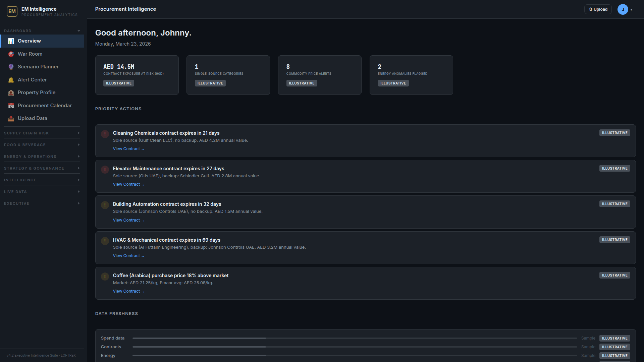Expand the Food & Beverage section
This screenshot has height=362, width=644.
pos(42,145)
